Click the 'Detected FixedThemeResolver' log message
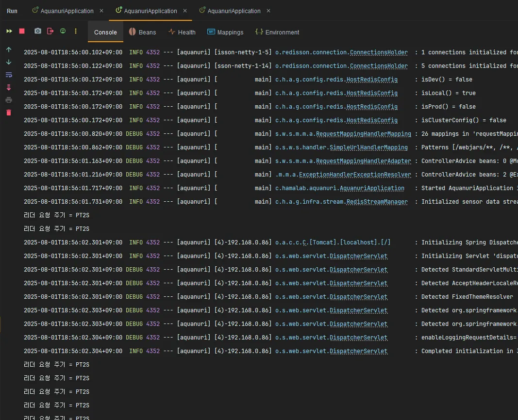Screen dimensions: 518x420 [x=467, y=297]
